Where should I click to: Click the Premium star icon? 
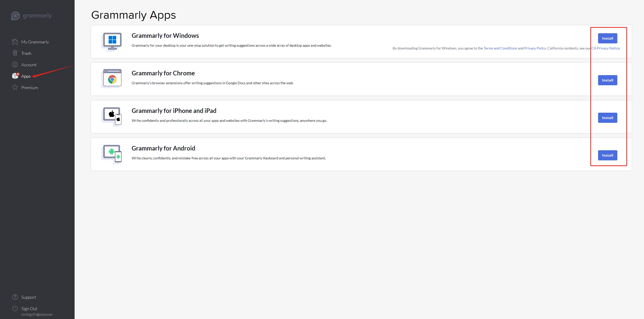15,87
